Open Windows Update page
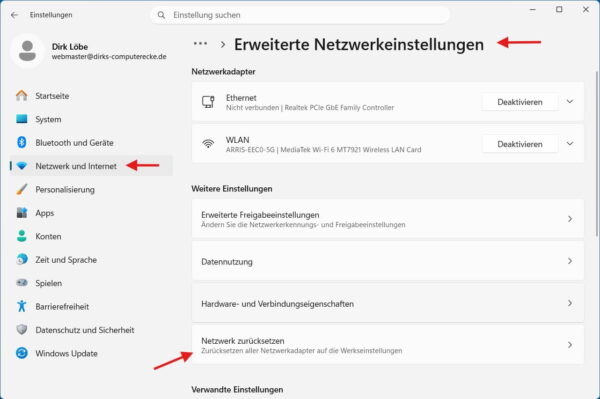This screenshot has width=600, height=399. click(x=92, y=353)
